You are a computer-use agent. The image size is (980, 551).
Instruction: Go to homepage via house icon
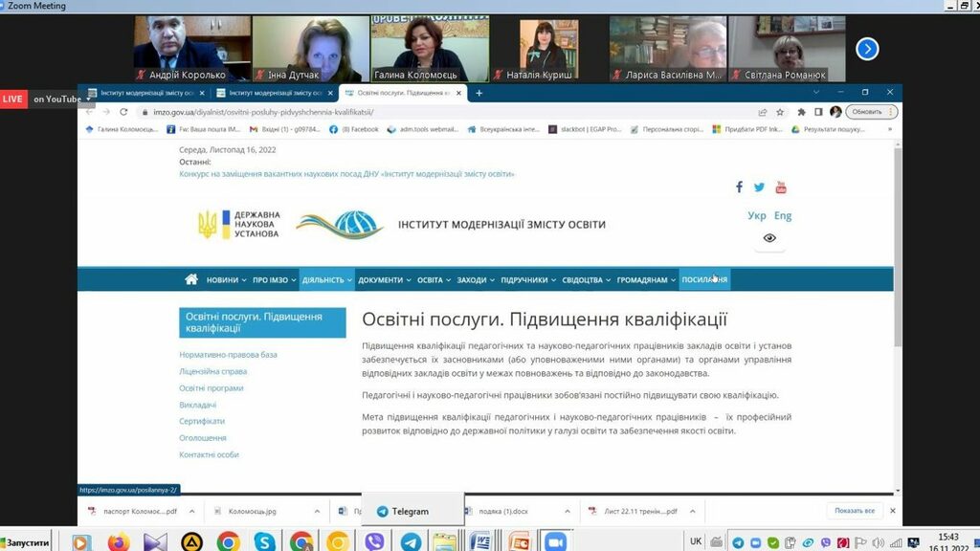tap(191, 279)
